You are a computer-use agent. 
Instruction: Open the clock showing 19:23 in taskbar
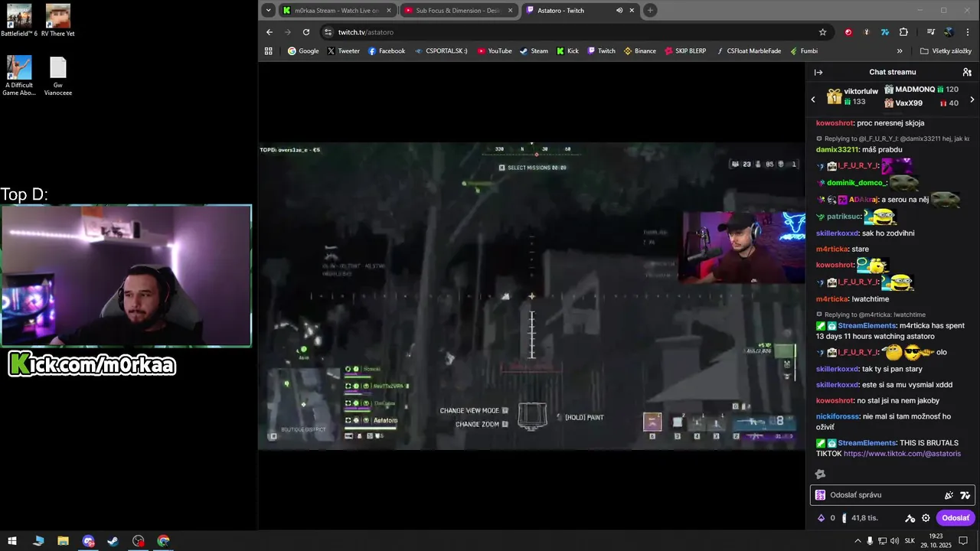coord(938,541)
